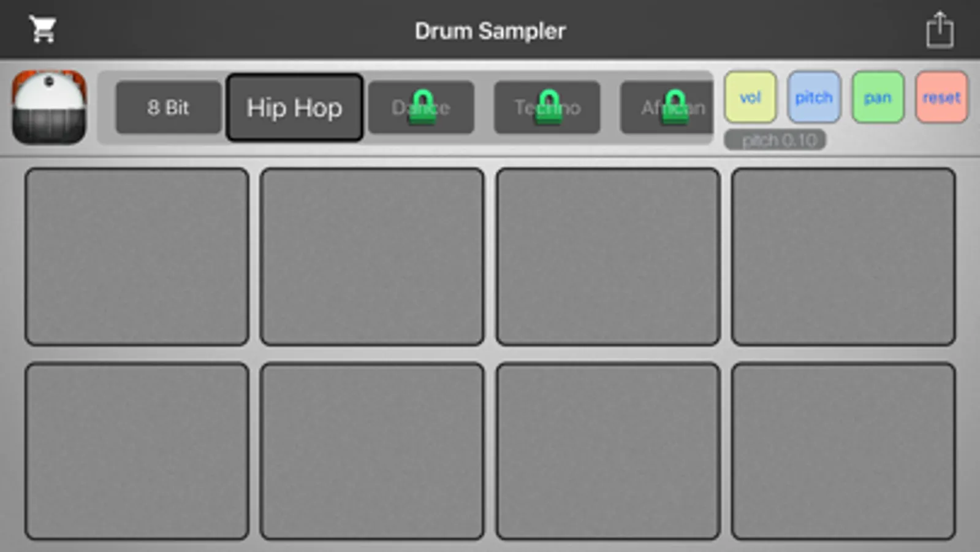Select the Hip Hop drum kit
Image resolution: width=980 pixels, height=552 pixels.
[x=295, y=107]
